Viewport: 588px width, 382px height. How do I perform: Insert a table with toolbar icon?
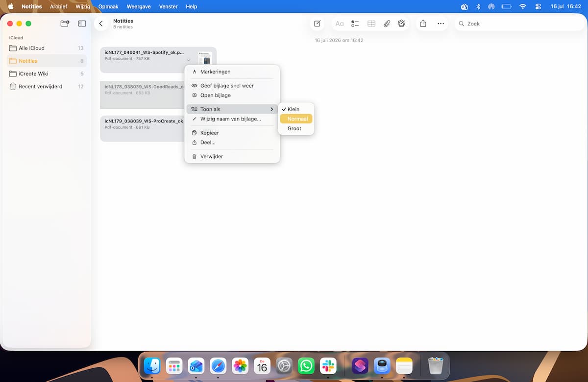pos(371,24)
